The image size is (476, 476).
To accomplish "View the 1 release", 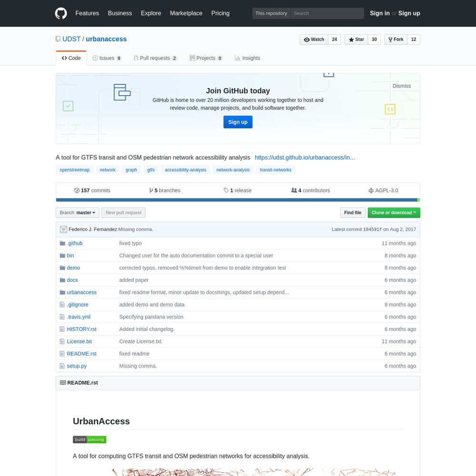I will (238, 190).
